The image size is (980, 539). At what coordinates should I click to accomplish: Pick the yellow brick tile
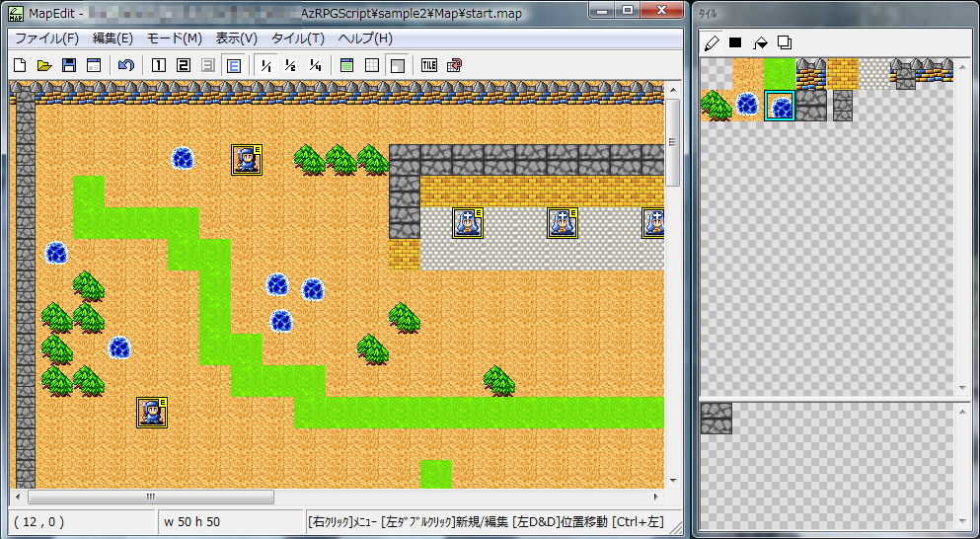click(x=843, y=74)
